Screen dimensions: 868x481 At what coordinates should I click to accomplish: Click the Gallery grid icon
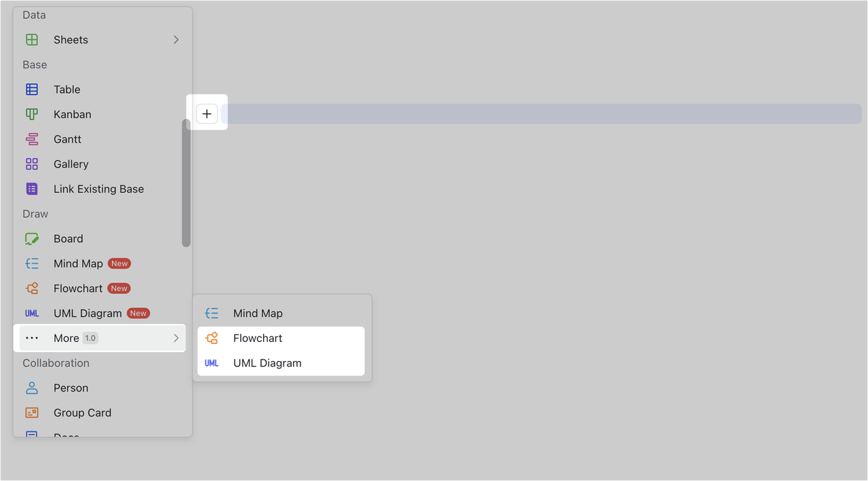coord(31,163)
